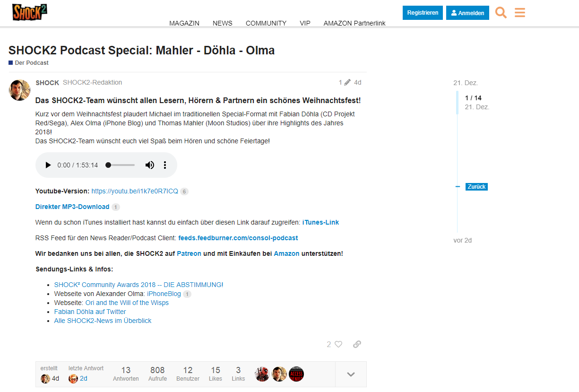Click the topic title heading
Image resolution: width=579 pixels, height=392 pixels.
pos(141,50)
